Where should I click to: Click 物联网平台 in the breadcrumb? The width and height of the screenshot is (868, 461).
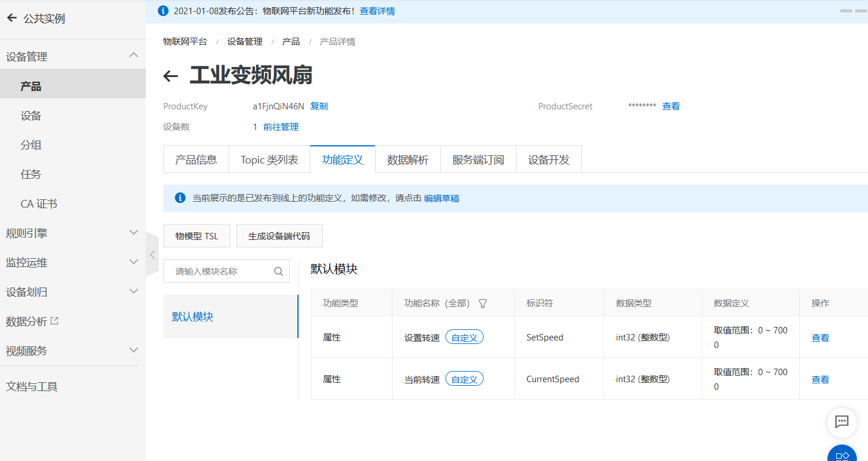[x=185, y=42]
